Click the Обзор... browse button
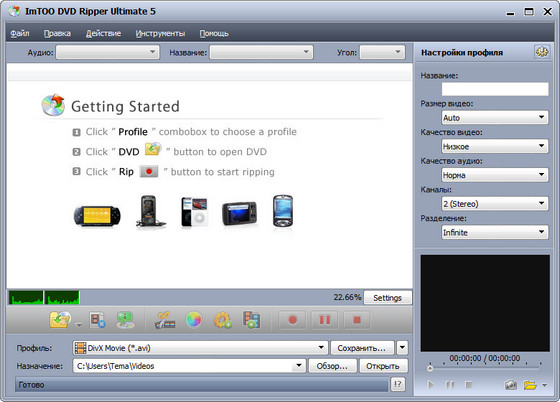The width and height of the screenshot is (560, 402). (x=332, y=366)
